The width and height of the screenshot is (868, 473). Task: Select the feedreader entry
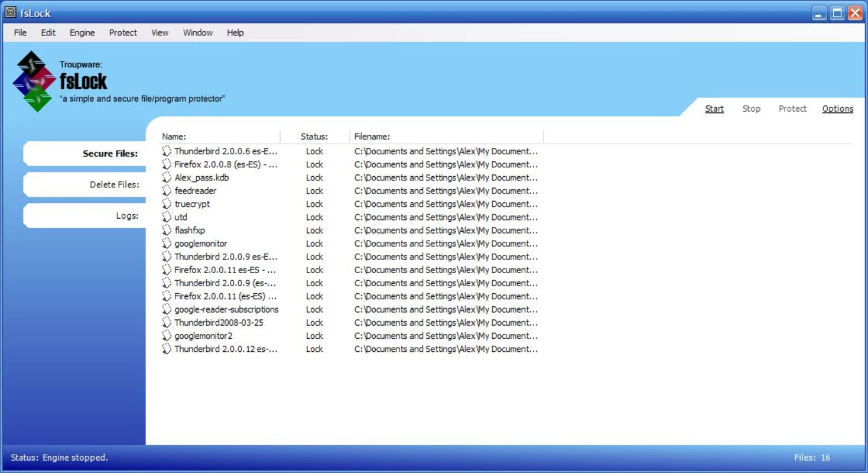(x=196, y=191)
